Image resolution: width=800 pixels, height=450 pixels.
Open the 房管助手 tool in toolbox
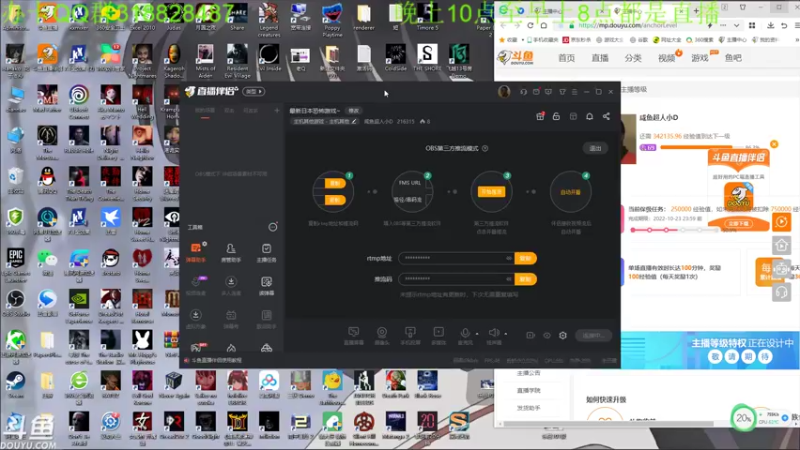[231, 253]
